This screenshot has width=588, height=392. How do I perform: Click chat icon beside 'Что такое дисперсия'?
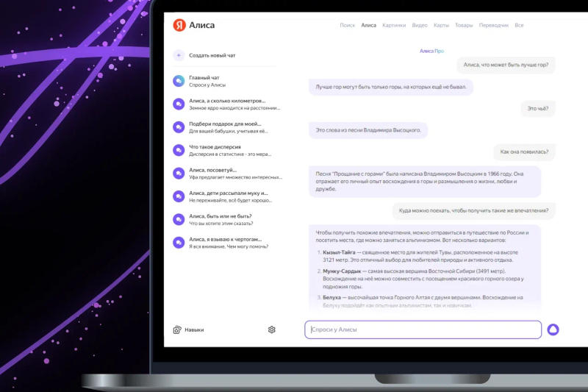pyautogui.click(x=179, y=151)
